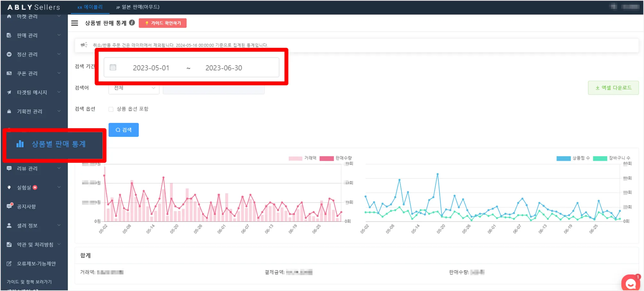Open the chat support bubble icon

click(631, 283)
